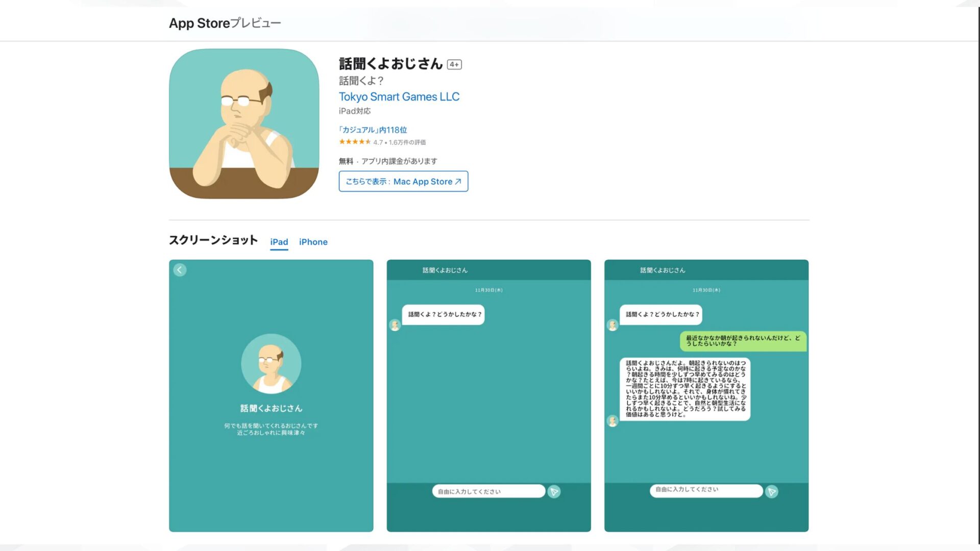Open the 「カジュアル」内118位 ranking link
Screen dimensions: 980x551
coord(372,130)
